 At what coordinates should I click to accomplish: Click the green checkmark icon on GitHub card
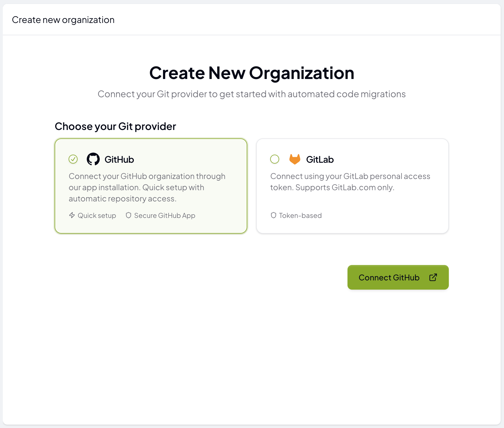click(x=73, y=159)
